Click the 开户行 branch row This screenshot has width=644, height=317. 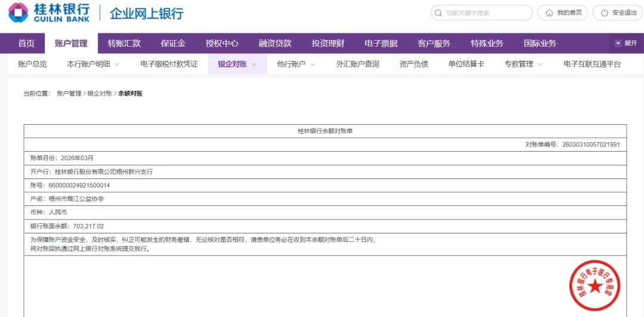[x=326, y=172]
